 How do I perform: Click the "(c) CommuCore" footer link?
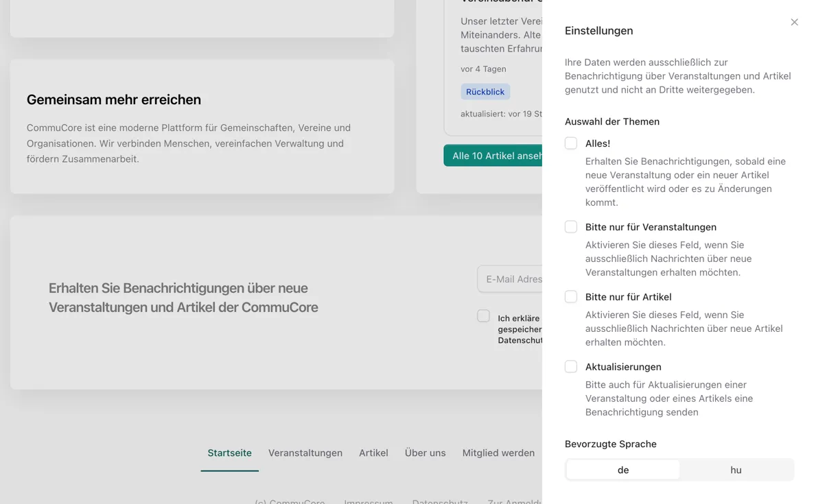(290, 502)
